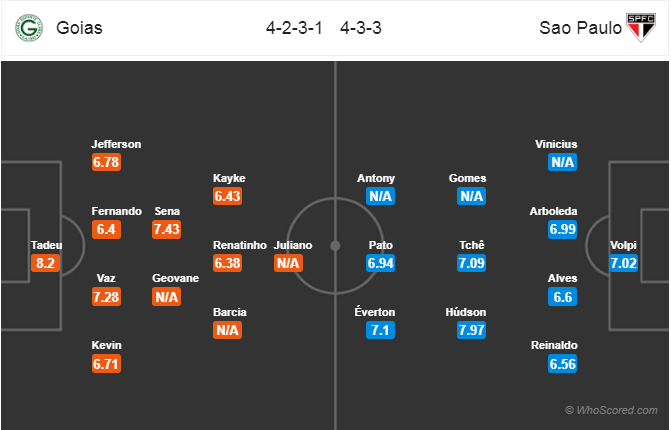Click the 4-3-3 formation text
The height and width of the screenshot is (430, 671).
[361, 28]
